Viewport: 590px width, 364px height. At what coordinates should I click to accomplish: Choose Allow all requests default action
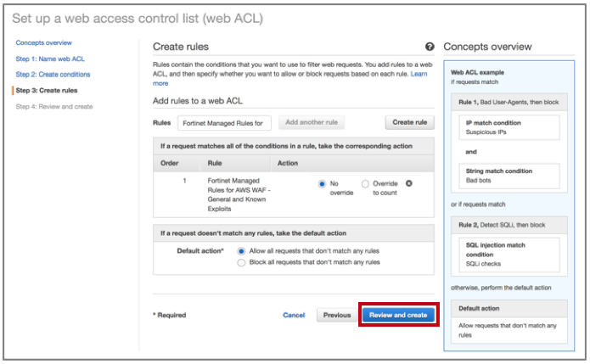point(242,251)
